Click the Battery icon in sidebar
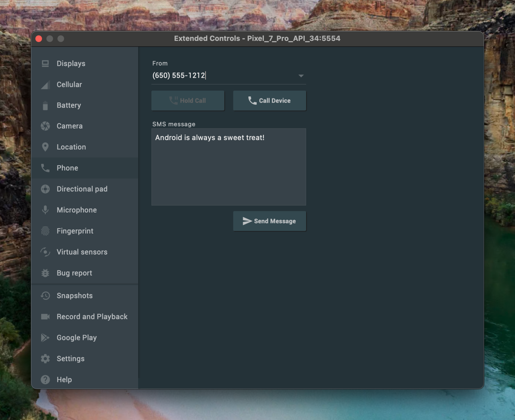This screenshot has width=515, height=420. click(45, 106)
